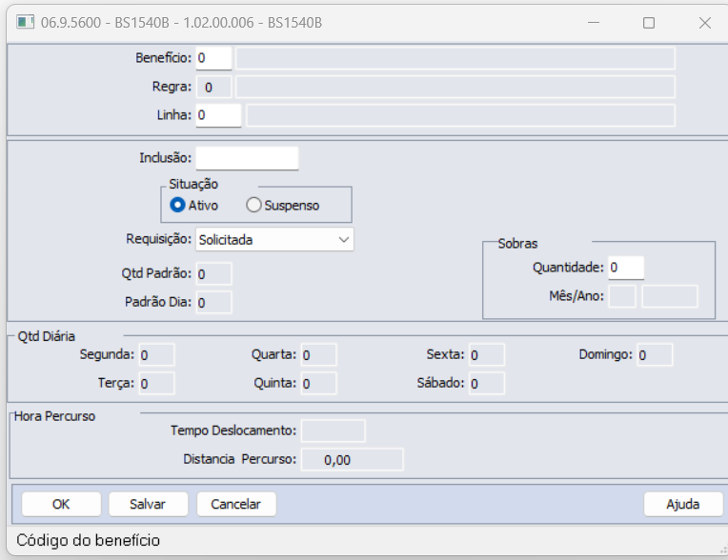
Task: Click the Padrão Dia field
Action: (x=213, y=303)
